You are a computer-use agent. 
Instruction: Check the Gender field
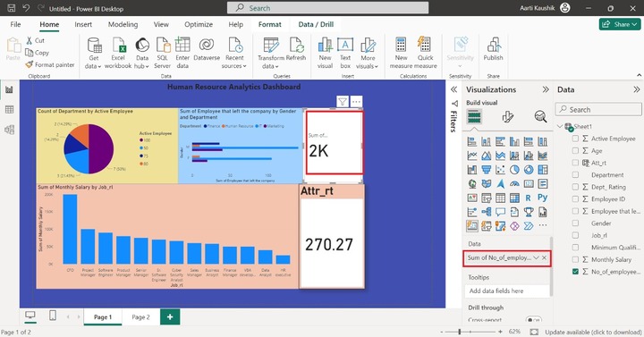click(x=575, y=223)
